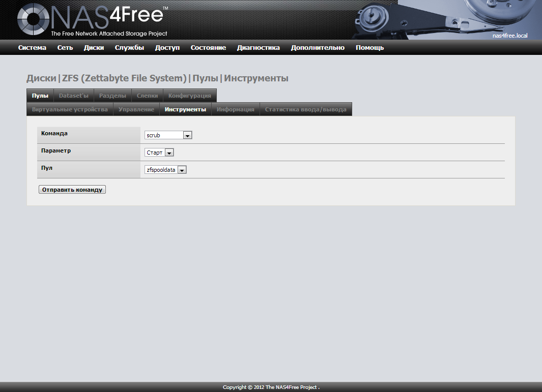Click the nas4free.local hostname text

point(510,36)
